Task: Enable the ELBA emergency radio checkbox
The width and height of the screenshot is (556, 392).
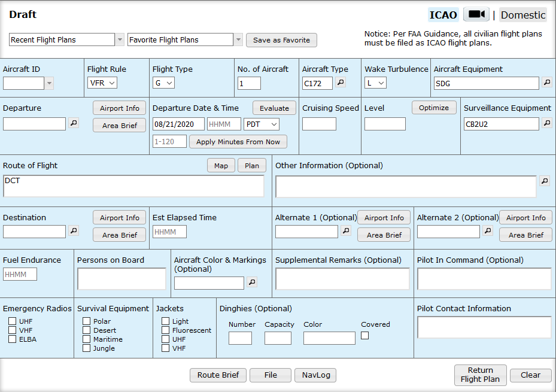Action: (x=12, y=339)
